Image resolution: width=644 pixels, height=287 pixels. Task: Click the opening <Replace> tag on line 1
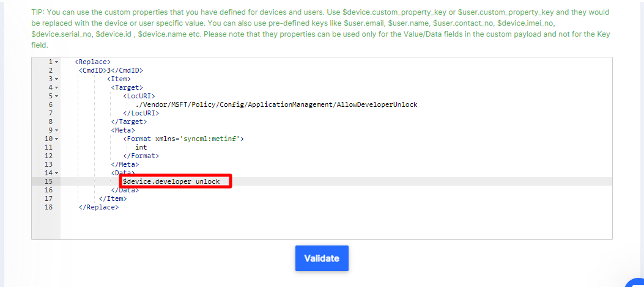click(x=92, y=62)
